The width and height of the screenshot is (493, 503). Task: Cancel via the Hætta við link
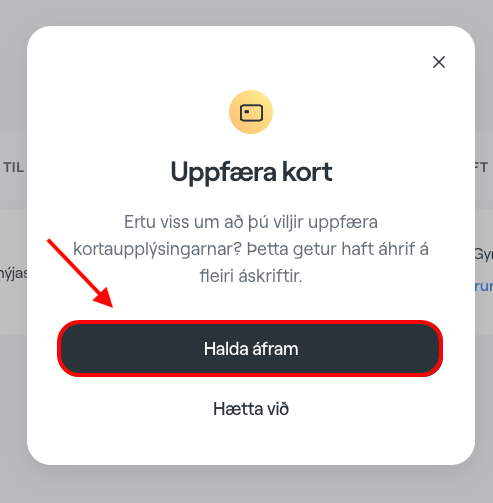[251, 409]
